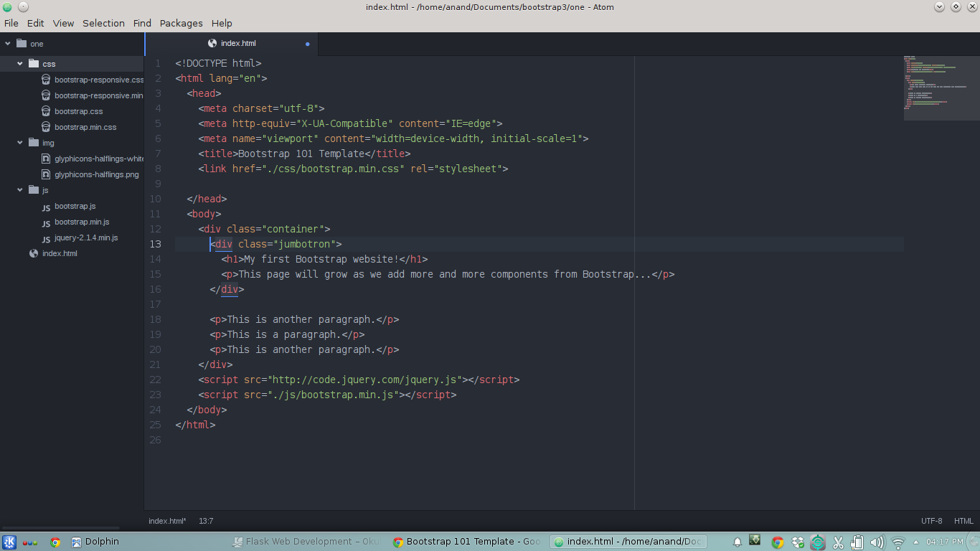Image resolution: width=980 pixels, height=551 pixels.
Task: Collapse the js folder chevron
Action: [20, 190]
